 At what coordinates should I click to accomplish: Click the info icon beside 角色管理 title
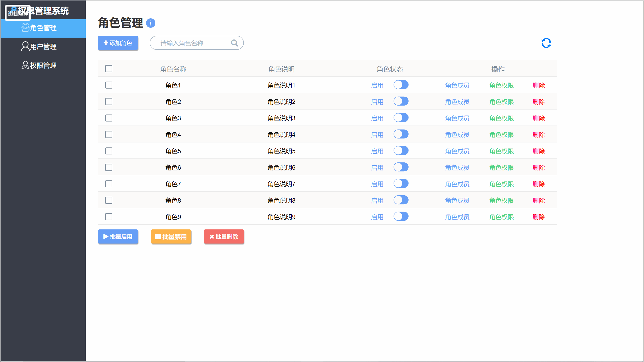coord(150,23)
